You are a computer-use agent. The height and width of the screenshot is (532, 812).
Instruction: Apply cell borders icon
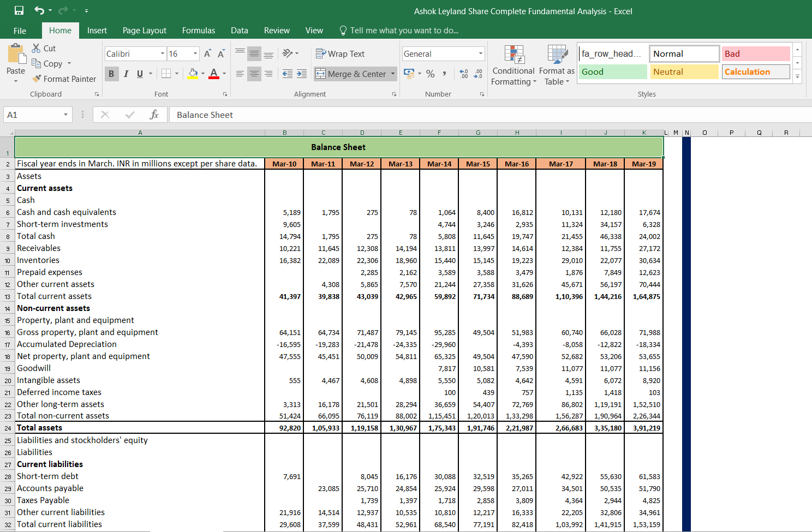pos(166,74)
